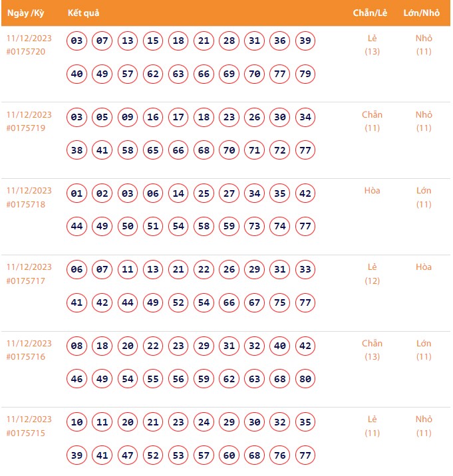Select ball 03 in draw #0175720
Screen dimensions: 453x476
[x=77, y=41]
